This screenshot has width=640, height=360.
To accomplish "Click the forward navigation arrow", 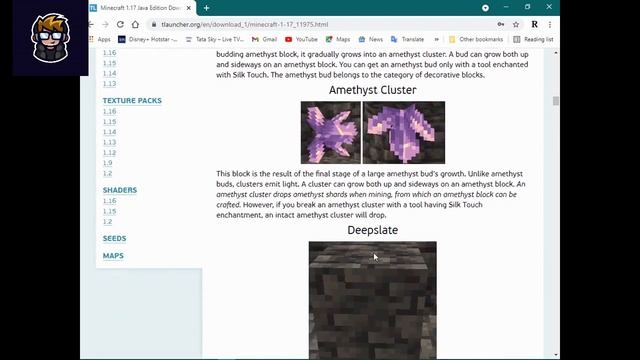I will [x=105, y=24].
